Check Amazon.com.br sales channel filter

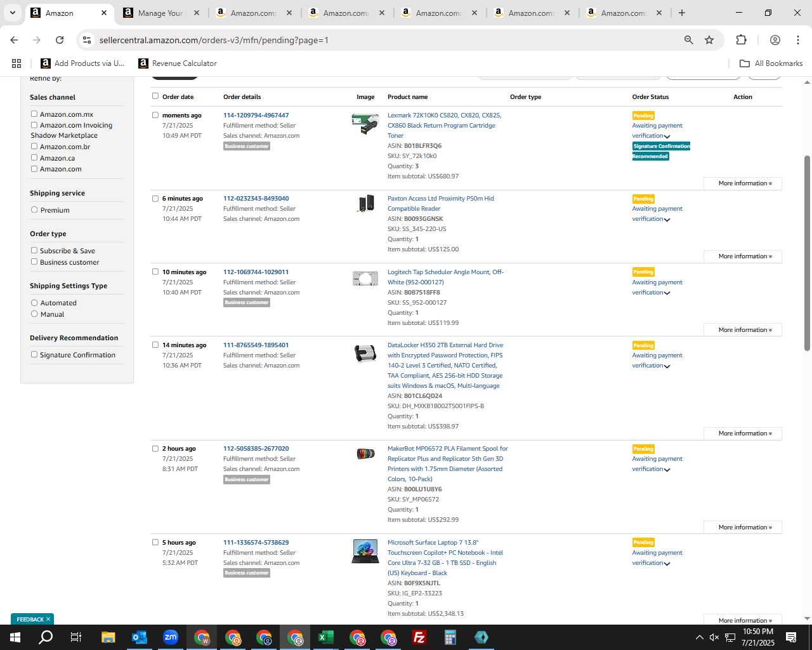[34, 147]
